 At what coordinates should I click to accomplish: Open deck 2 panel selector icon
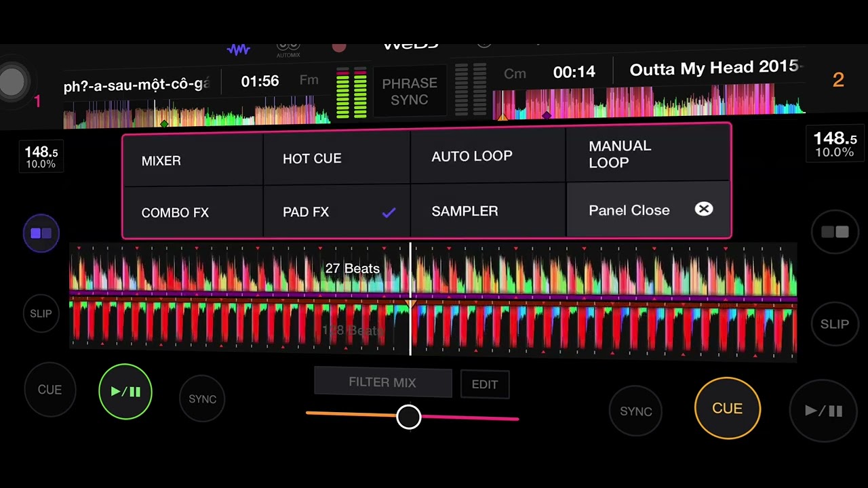(835, 232)
